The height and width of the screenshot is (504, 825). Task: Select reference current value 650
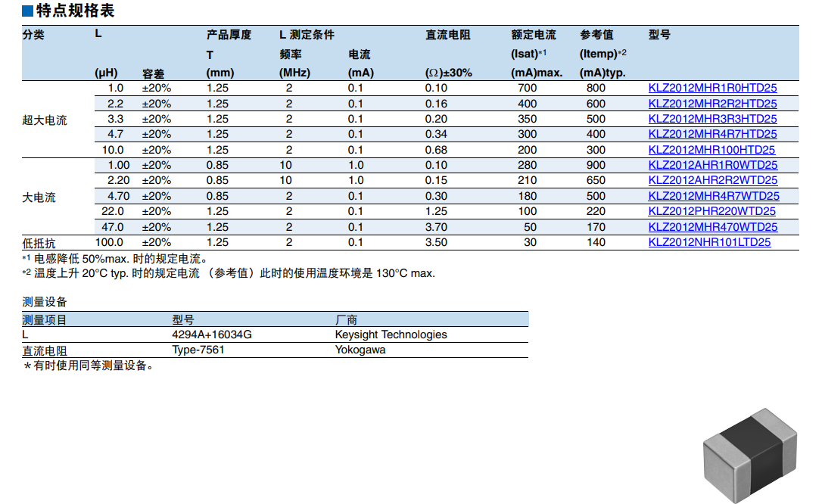click(x=596, y=180)
